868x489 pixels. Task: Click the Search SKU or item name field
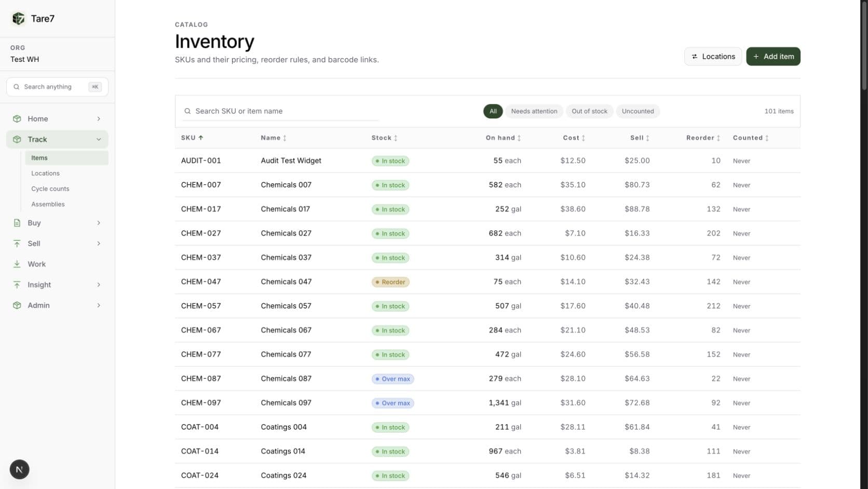pos(280,111)
